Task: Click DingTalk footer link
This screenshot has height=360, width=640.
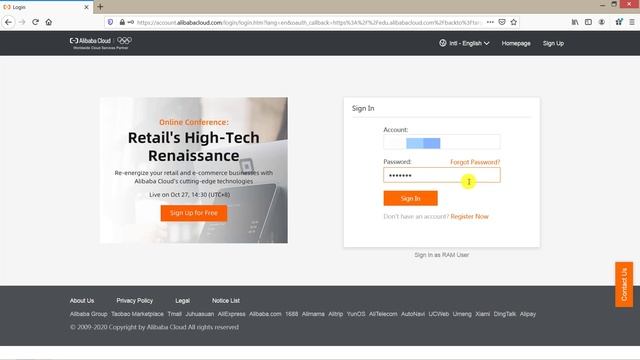Action: click(x=504, y=314)
